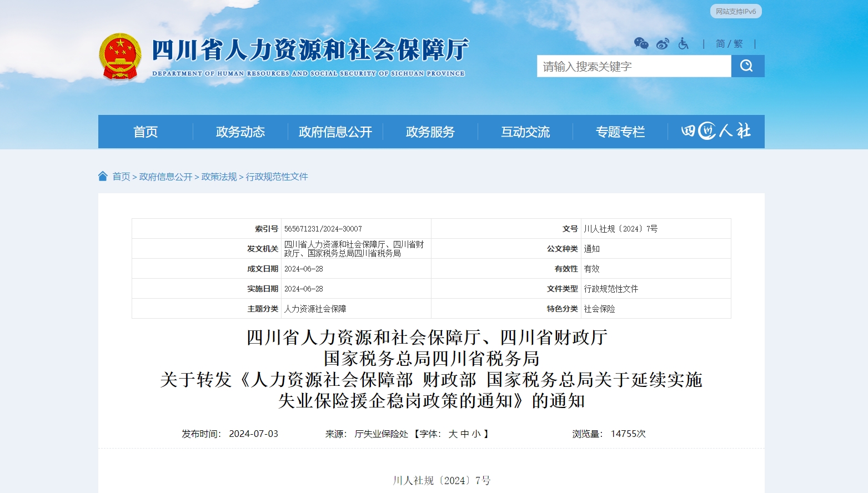Set font size to 大
The width and height of the screenshot is (868, 493).
click(453, 434)
